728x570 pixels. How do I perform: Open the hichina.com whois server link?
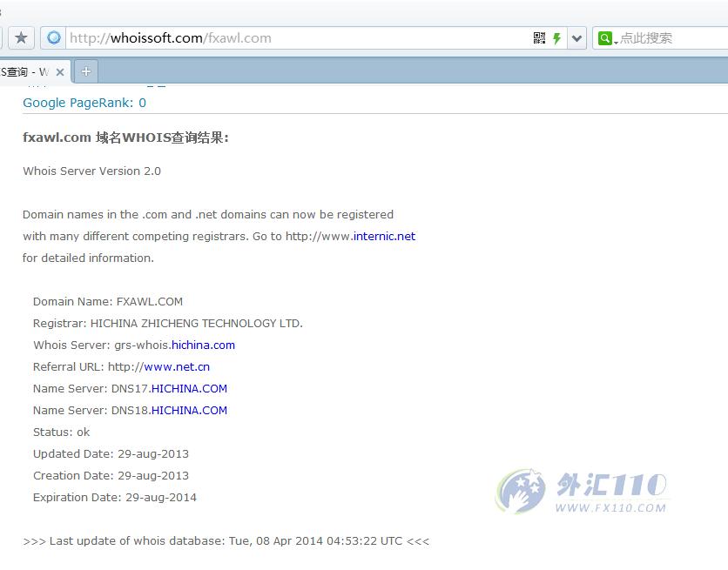point(204,345)
